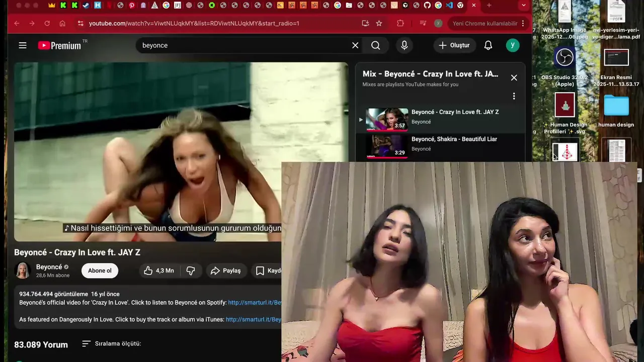Viewport: 644px width, 362px height.
Task: Open the media controls icon in Chrome toolbar
Action: (423, 23)
